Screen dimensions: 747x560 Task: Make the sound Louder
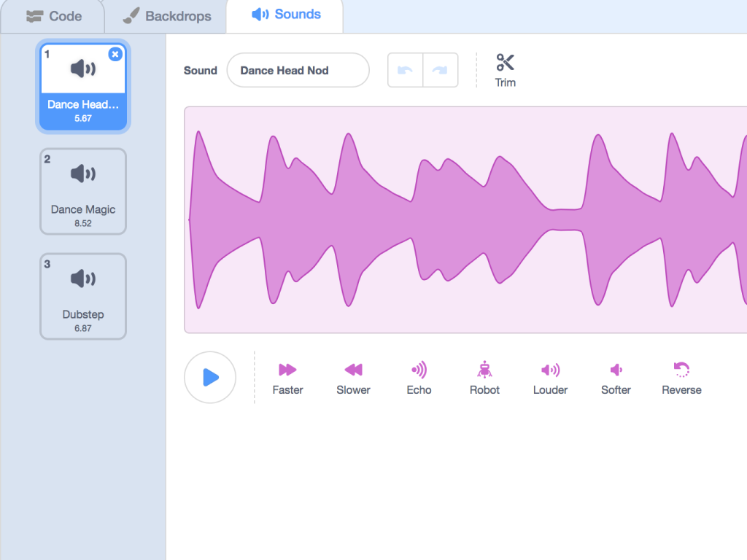tap(550, 378)
